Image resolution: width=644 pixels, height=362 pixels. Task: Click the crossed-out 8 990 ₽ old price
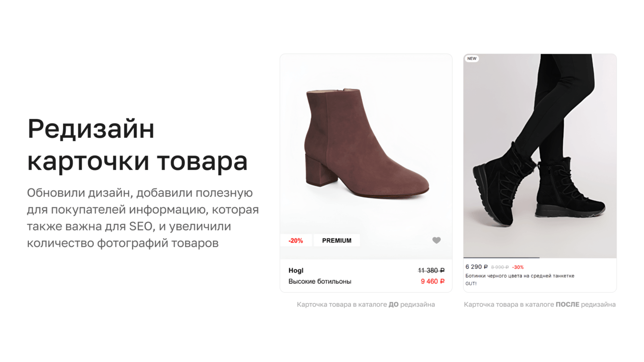click(500, 267)
